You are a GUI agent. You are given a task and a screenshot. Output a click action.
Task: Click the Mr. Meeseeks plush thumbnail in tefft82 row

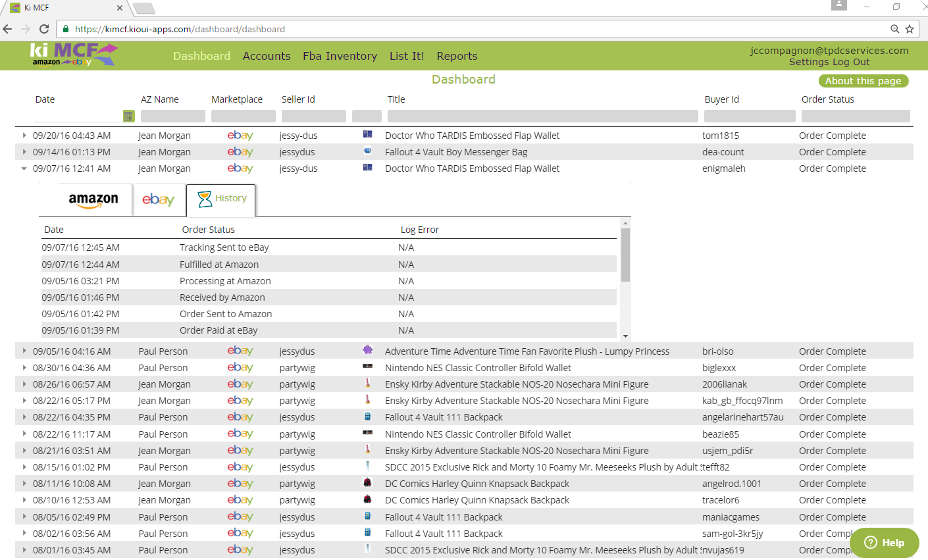click(368, 466)
